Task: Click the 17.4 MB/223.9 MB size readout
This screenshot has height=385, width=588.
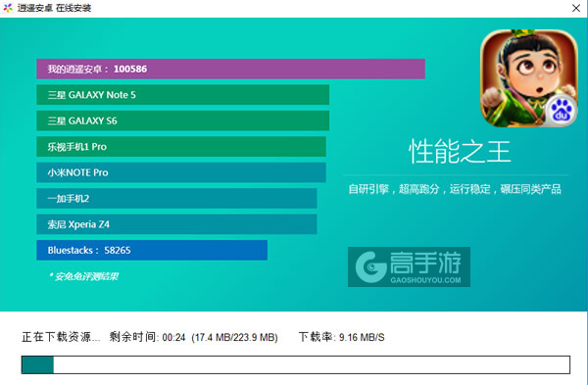Action: click(x=235, y=337)
